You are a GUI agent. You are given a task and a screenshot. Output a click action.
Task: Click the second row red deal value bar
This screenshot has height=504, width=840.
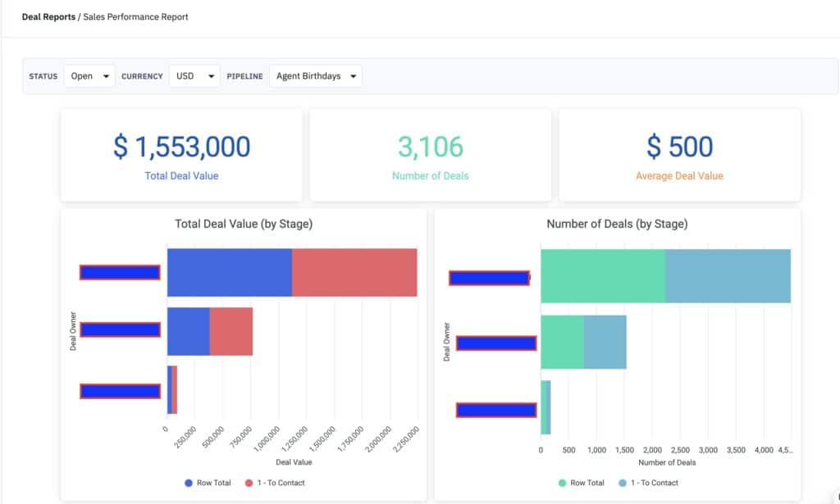[x=231, y=331]
